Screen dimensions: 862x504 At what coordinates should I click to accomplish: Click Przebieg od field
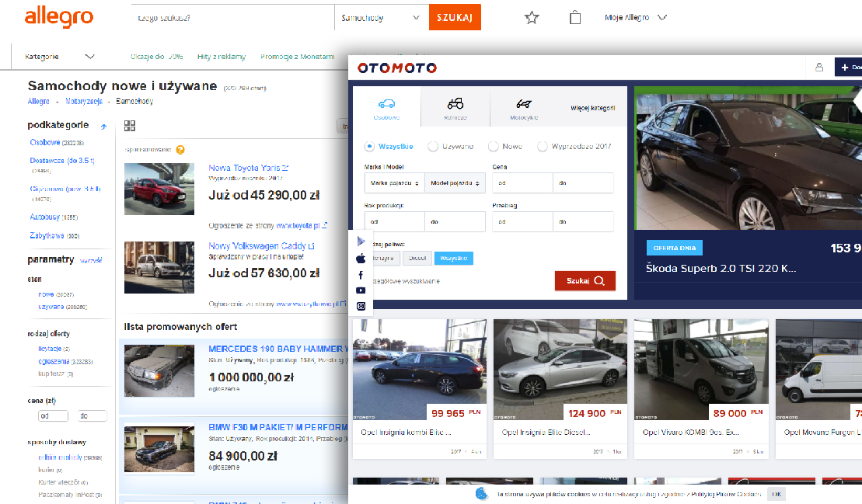tap(522, 222)
